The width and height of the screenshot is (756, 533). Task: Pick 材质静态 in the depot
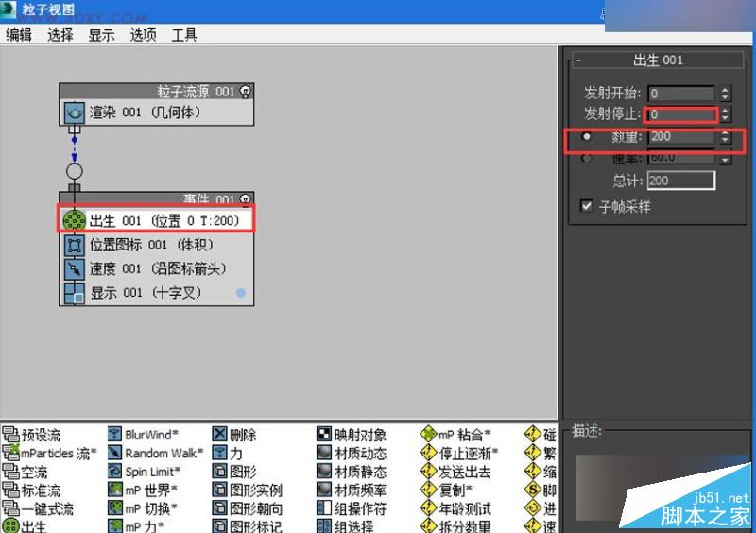(x=352, y=472)
